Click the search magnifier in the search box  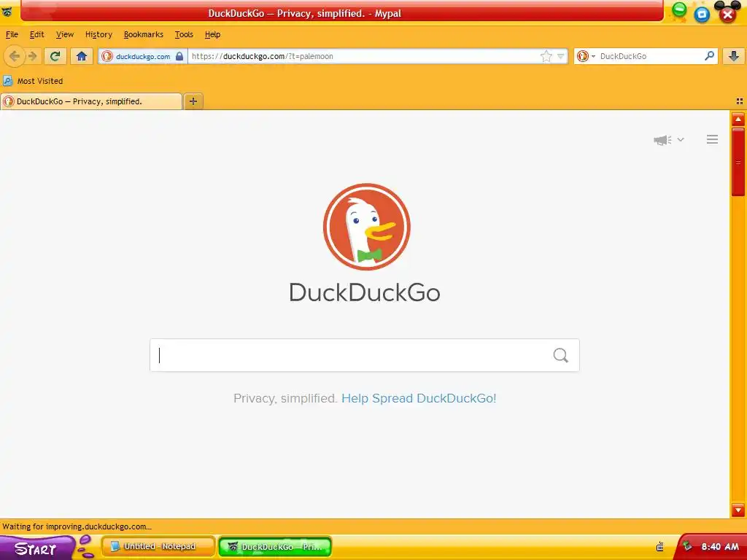pyautogui.click(x=561, y=355)
